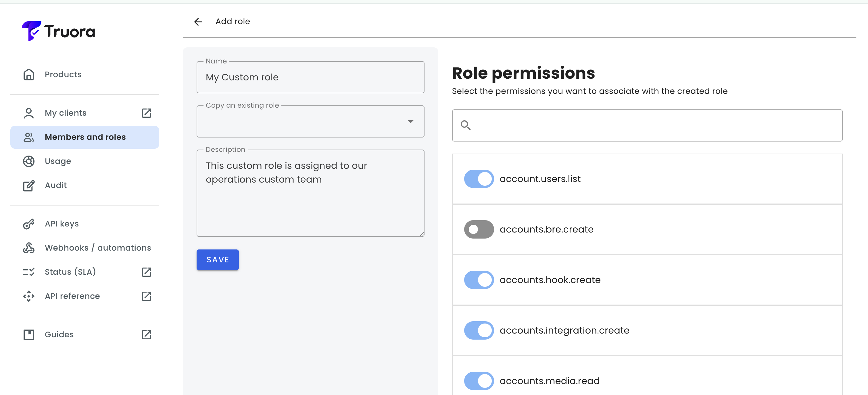868x395 pixels.
Task: Click the API keys key icon
Action: coord(29,224)
